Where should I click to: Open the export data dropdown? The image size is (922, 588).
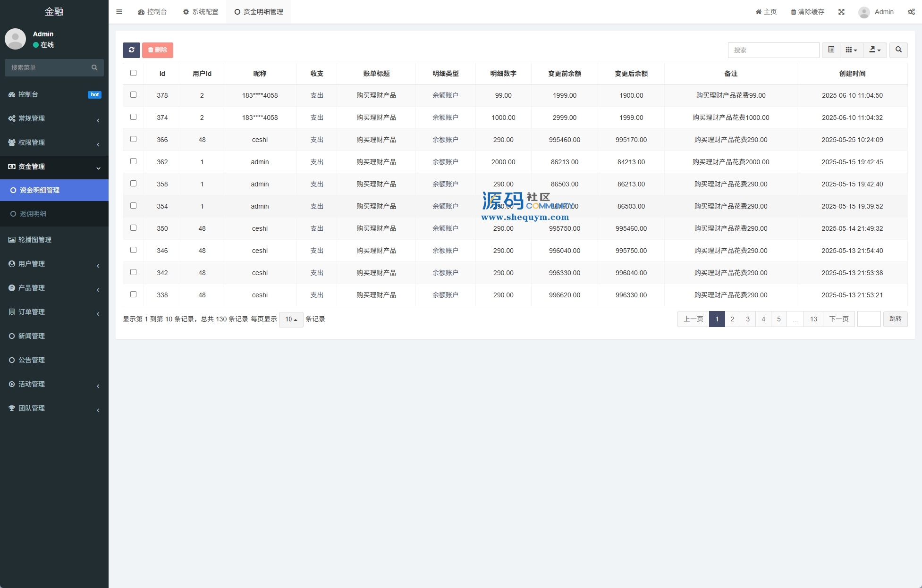coord(875,50)
